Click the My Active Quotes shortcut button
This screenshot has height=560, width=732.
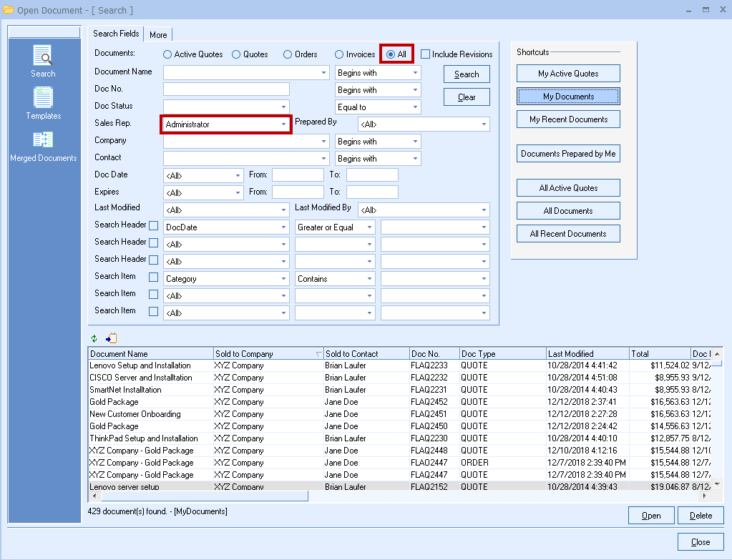point(568,74)
